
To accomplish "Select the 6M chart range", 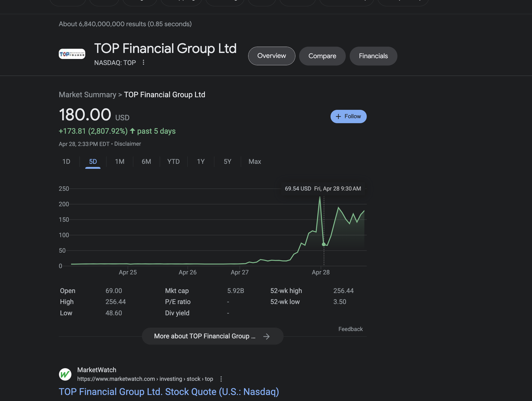I will tap(146, 161).
